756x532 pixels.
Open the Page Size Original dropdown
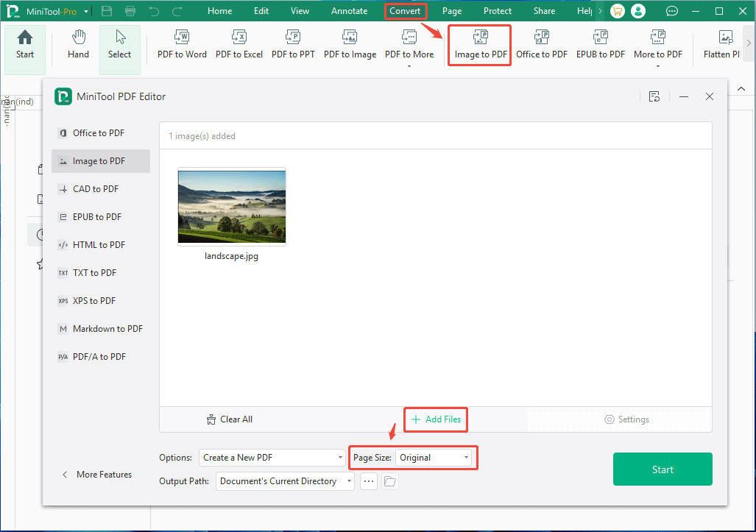coord(433,457)
